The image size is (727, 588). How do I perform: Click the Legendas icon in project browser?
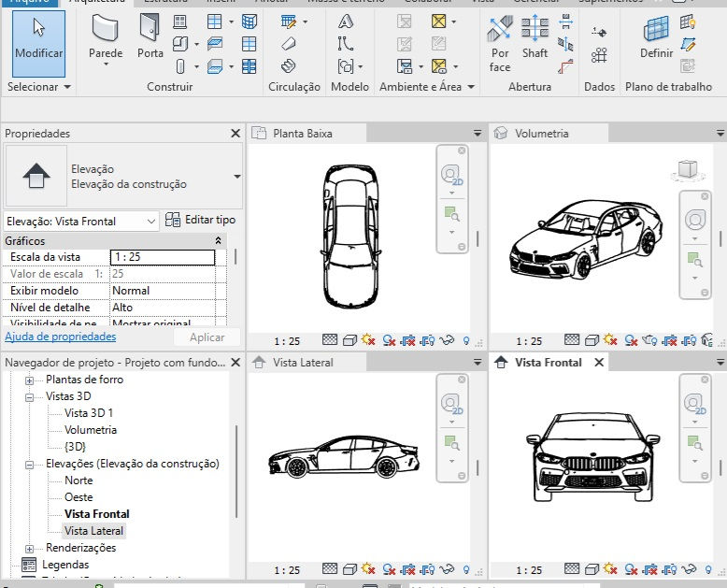pyautogui.click(x=29, y=565)
